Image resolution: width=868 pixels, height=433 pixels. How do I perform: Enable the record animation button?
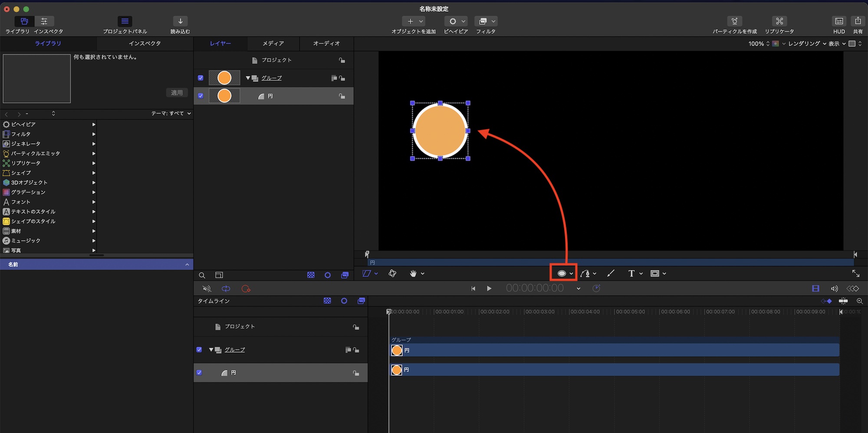tap(246, 289)
